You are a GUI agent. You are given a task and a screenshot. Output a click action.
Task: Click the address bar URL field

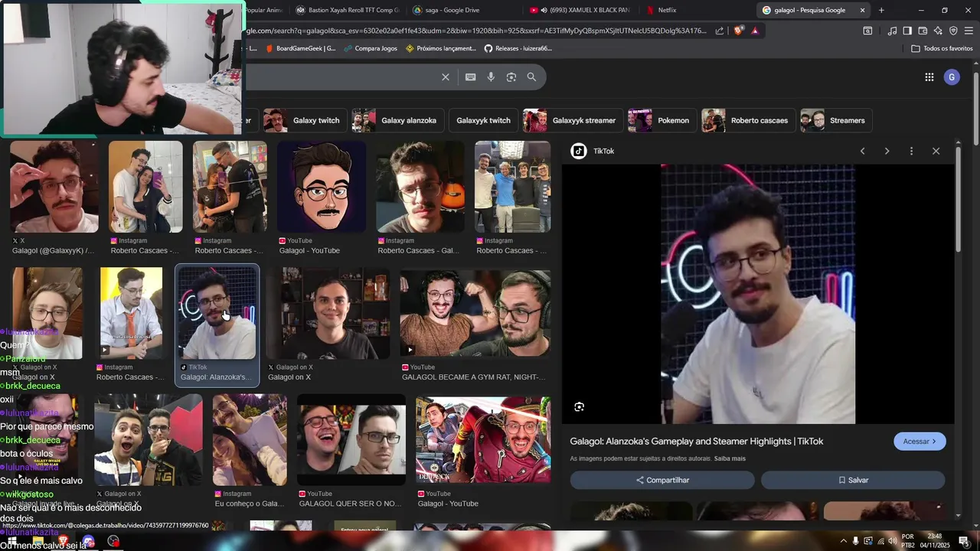point(475,31)
